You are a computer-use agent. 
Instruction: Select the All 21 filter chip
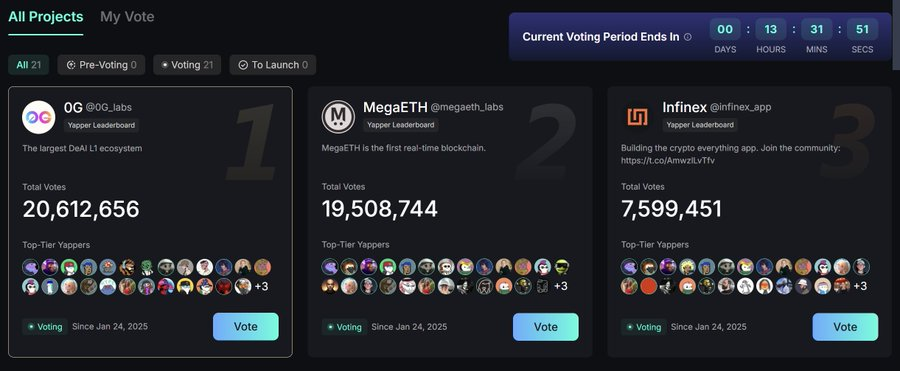coord(28,65)
